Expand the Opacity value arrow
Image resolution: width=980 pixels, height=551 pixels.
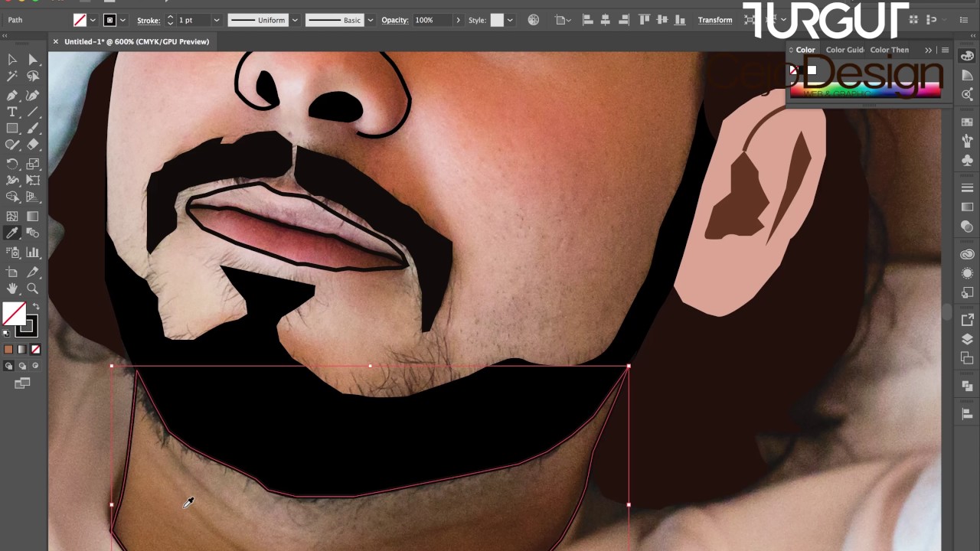458,20
